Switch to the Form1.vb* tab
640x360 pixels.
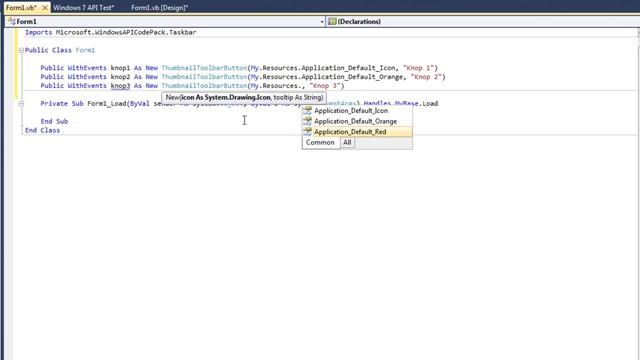pos(21,7)
